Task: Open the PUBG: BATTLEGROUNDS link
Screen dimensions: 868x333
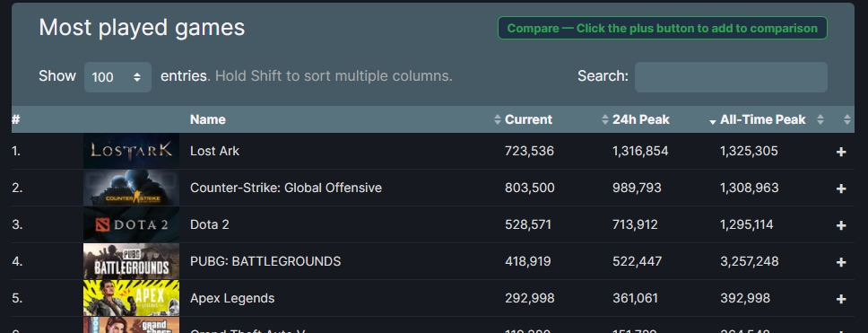Action: [265, 261]
